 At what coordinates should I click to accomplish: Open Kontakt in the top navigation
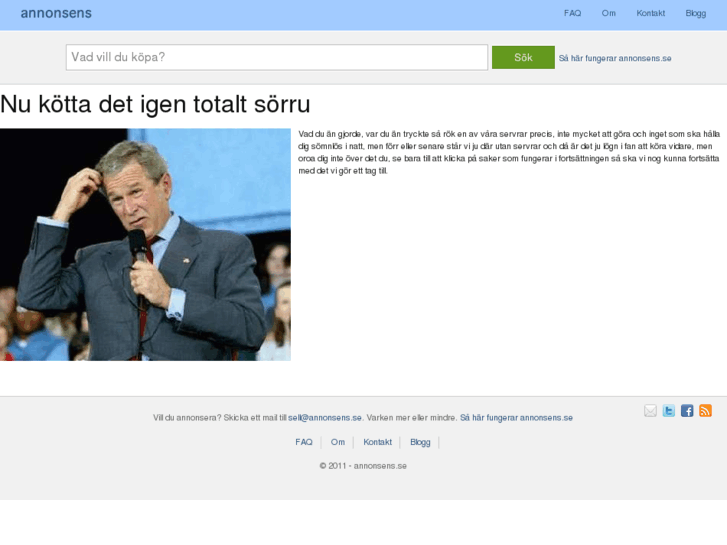650,13
